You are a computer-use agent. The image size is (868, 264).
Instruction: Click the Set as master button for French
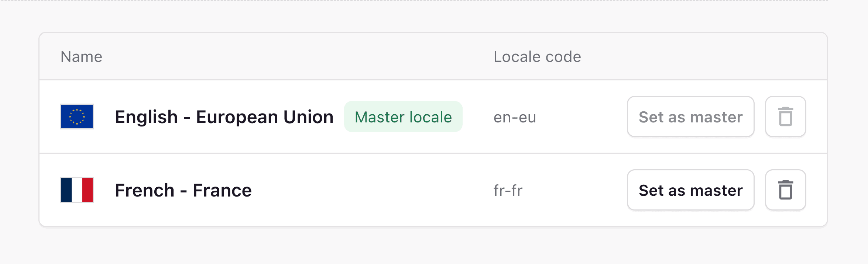click(690, 190)
